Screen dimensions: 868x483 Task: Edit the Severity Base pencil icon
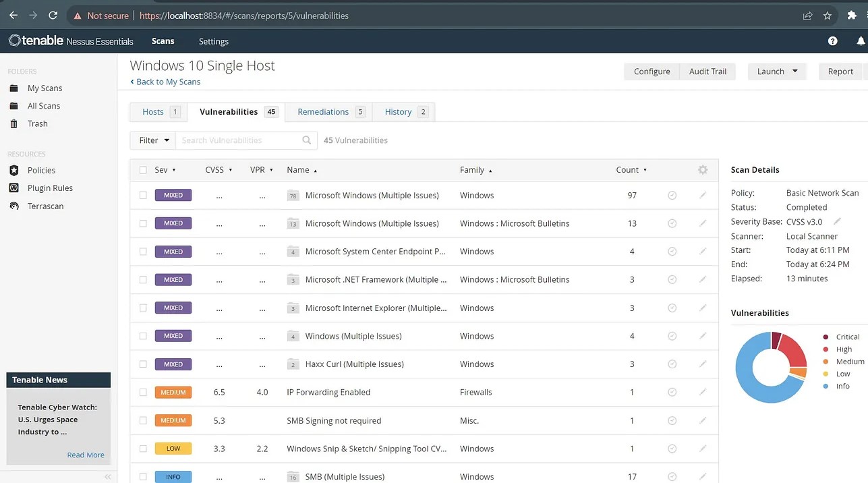(x=838, y=221)
